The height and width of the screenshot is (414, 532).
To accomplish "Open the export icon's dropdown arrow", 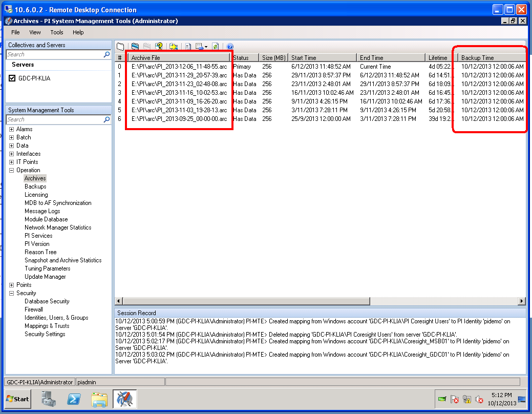I will [x=206, y=46].
